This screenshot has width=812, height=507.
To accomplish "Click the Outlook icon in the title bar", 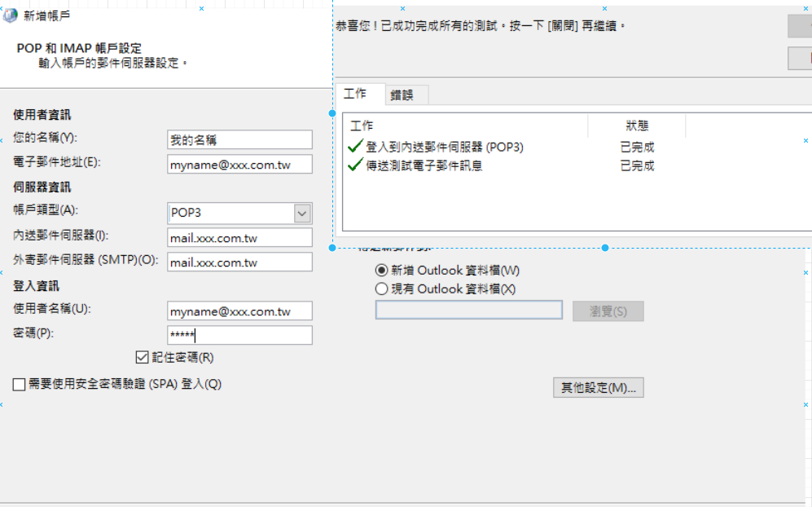I will 11,15.
